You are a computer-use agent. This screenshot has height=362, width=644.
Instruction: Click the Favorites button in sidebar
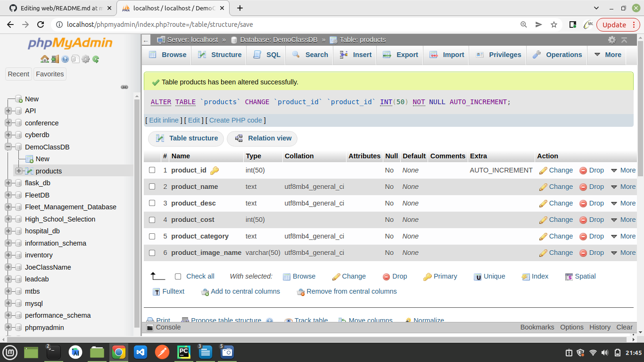coord(50,74)
